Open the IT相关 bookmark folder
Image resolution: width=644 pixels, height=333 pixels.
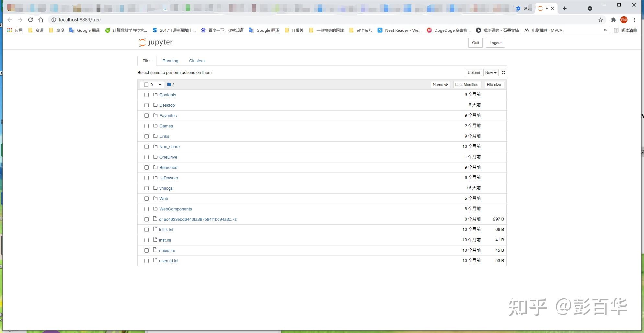(294, 30)
